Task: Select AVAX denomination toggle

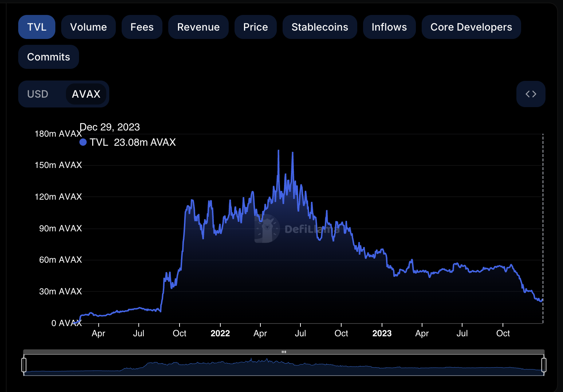Action: pos(86,94)
